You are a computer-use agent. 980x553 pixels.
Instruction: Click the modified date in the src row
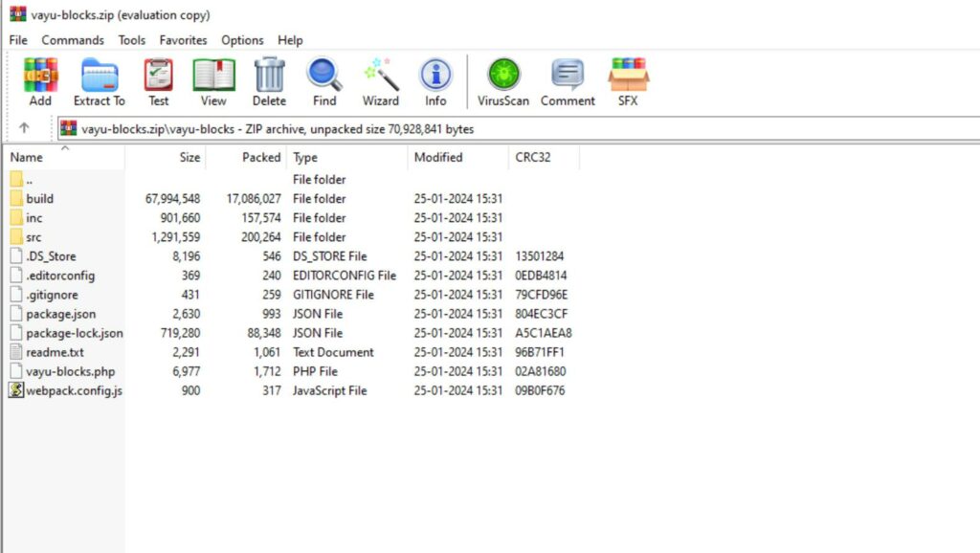point(458,237)
